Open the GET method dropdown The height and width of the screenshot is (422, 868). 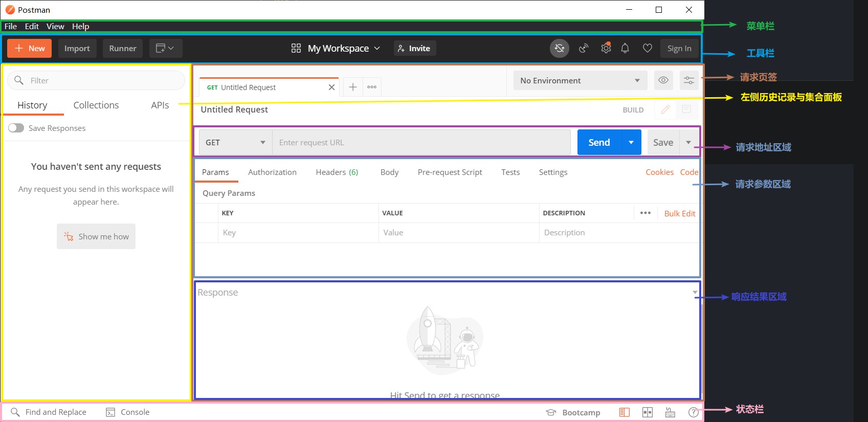235,142
